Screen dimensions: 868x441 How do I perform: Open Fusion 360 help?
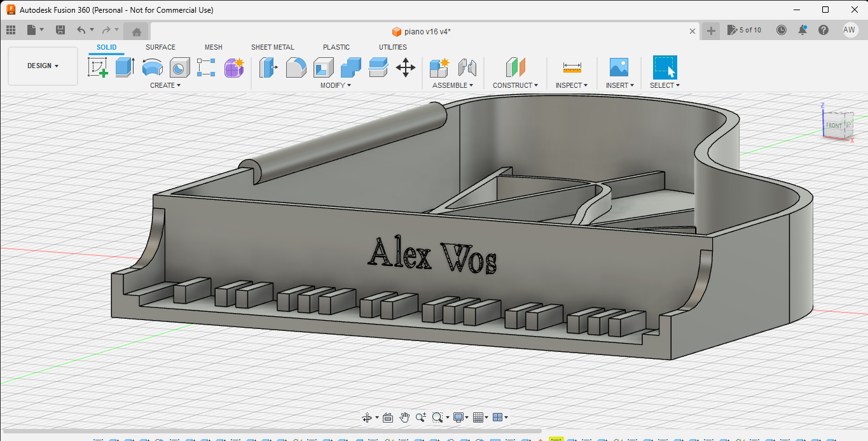(824, 29)
